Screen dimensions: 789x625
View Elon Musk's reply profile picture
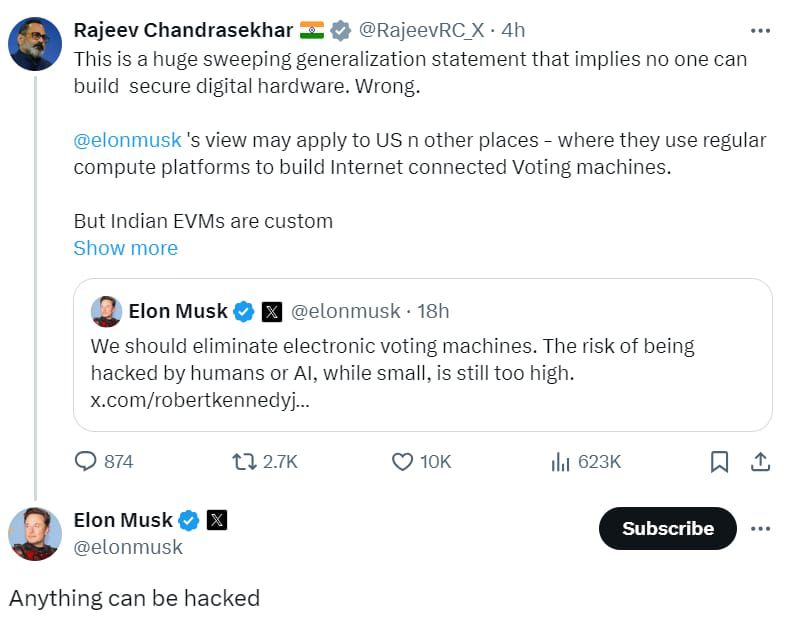35,534
